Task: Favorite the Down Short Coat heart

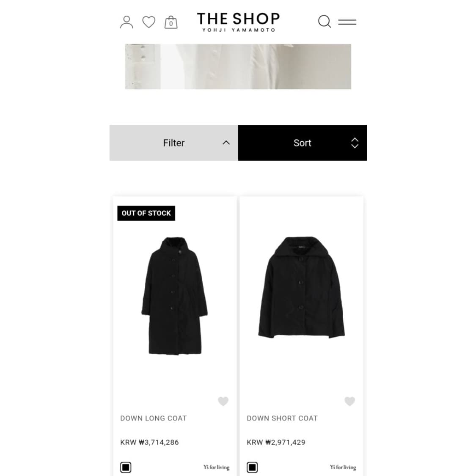Action: (350, 402)
